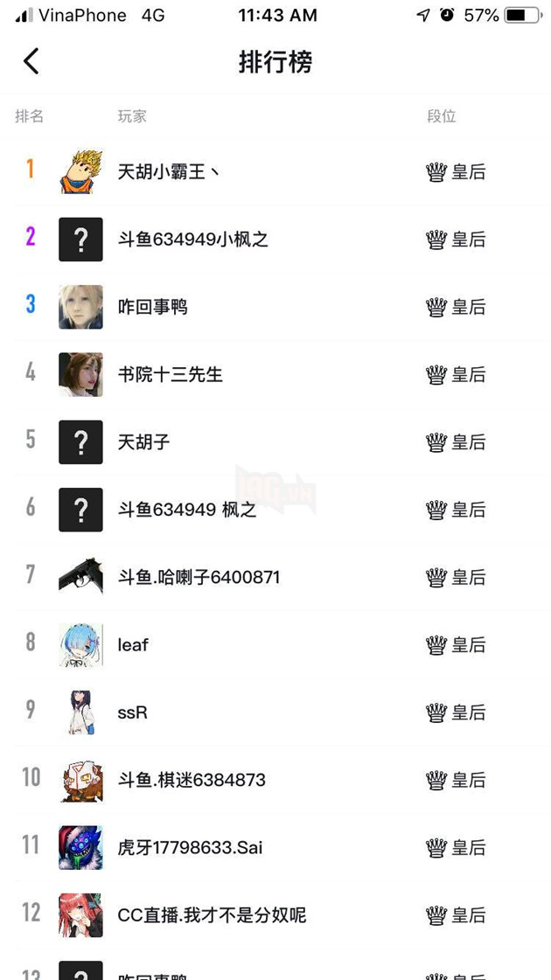Tap the question mark avatar at rank 2
551x980 pixels.
[x=80, y=240]
